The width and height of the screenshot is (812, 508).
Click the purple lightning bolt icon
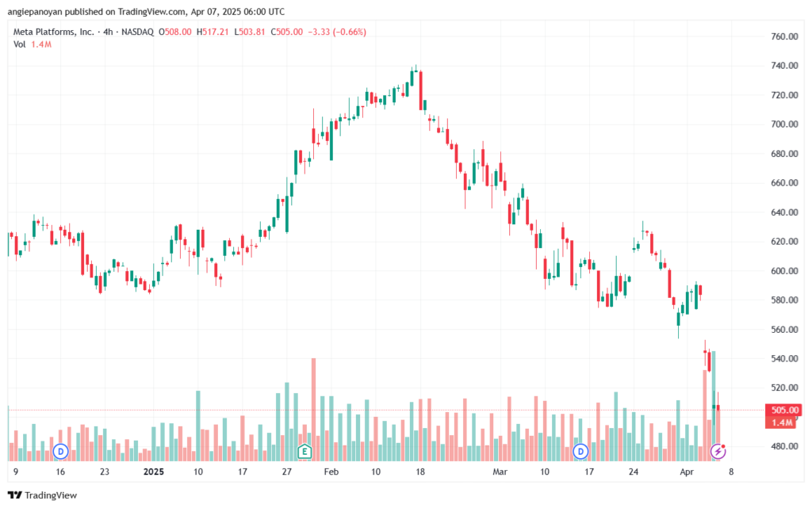pos(718,451)
